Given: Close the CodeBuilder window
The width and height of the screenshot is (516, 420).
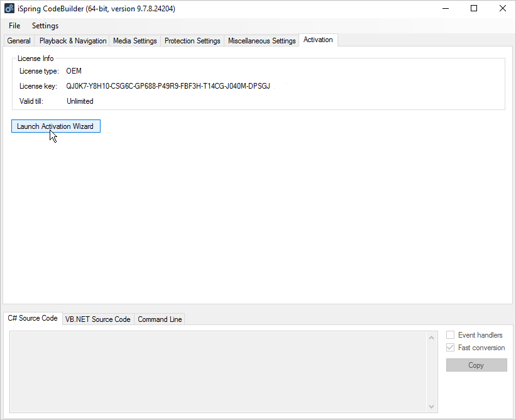Looking at the screenshot, I should [503, 9].
